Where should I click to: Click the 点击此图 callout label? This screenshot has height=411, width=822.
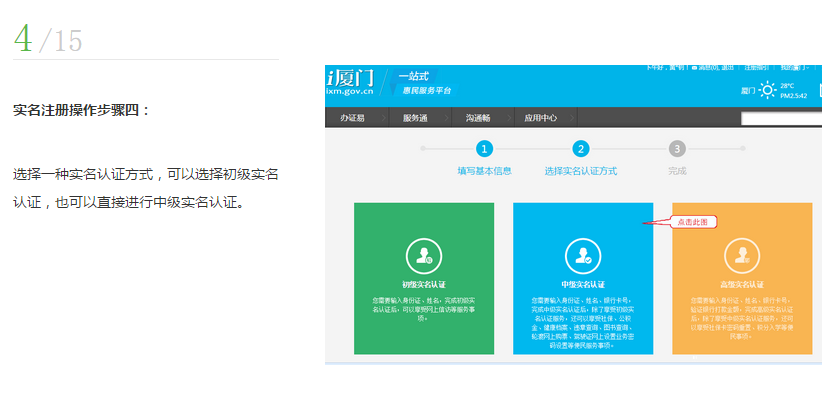[686, 222]
